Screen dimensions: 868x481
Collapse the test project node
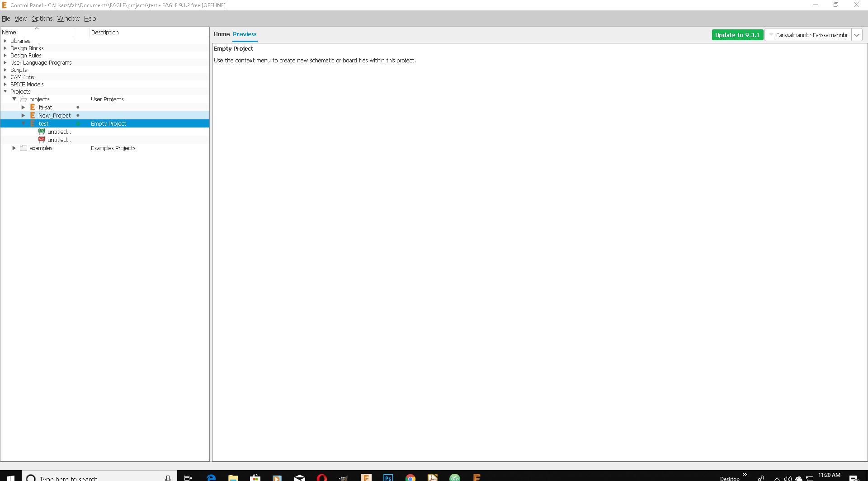click(24, 123)
